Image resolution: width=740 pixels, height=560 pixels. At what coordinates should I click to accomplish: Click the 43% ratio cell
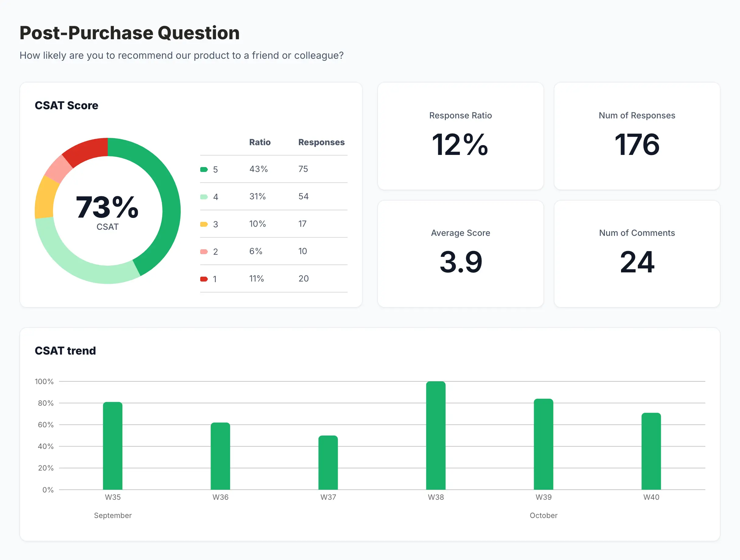click(259, 169)
